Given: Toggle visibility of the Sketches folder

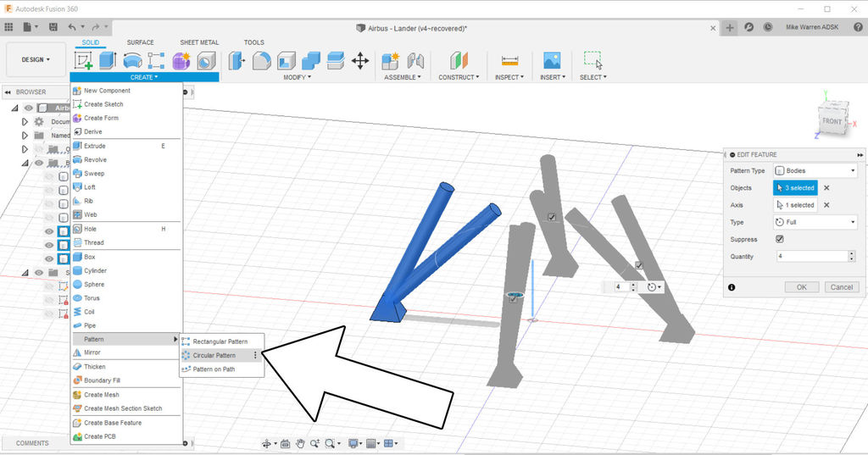Looking at the screenshot, I should [39, 272].
